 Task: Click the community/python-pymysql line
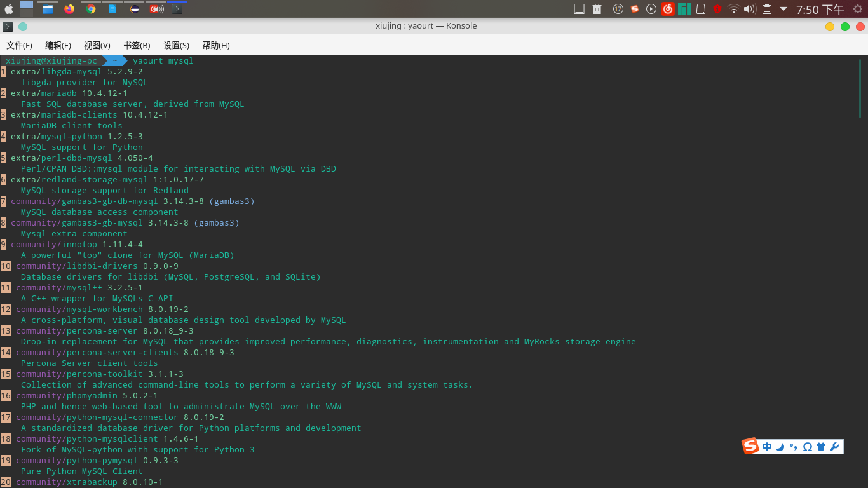click(97, 461)
